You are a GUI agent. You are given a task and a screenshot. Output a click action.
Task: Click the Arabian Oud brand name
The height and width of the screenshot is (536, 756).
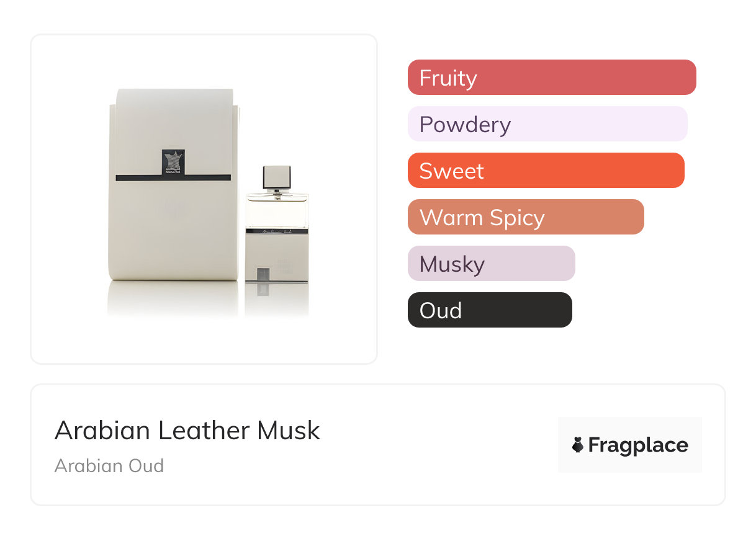coord(109,465)
